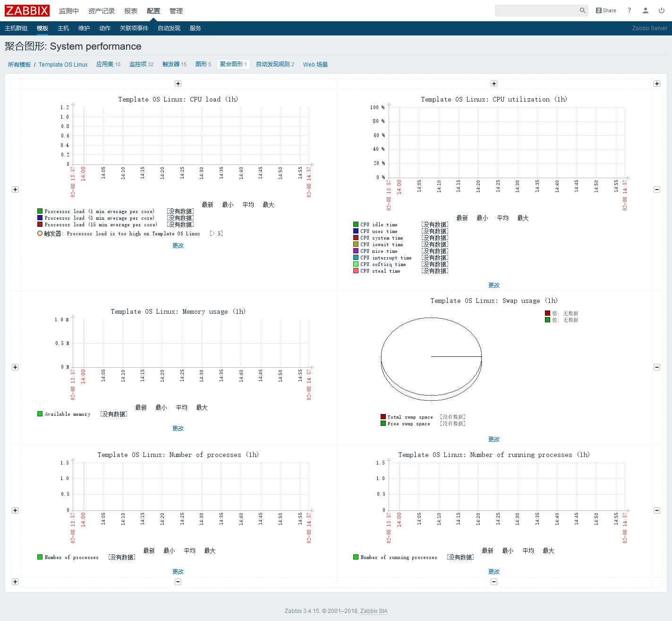The image size is (672, 621).
Task: Select the 模板 submenu item
Action: click(x=43, y=28)
